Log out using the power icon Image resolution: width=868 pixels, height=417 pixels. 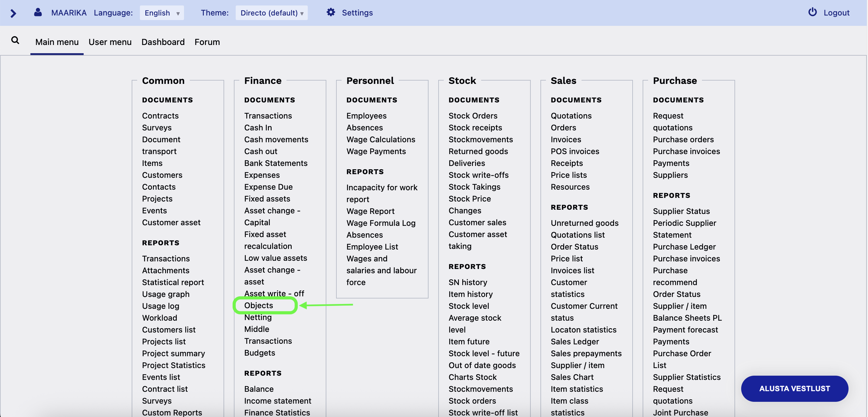click(x=812, y=12)
